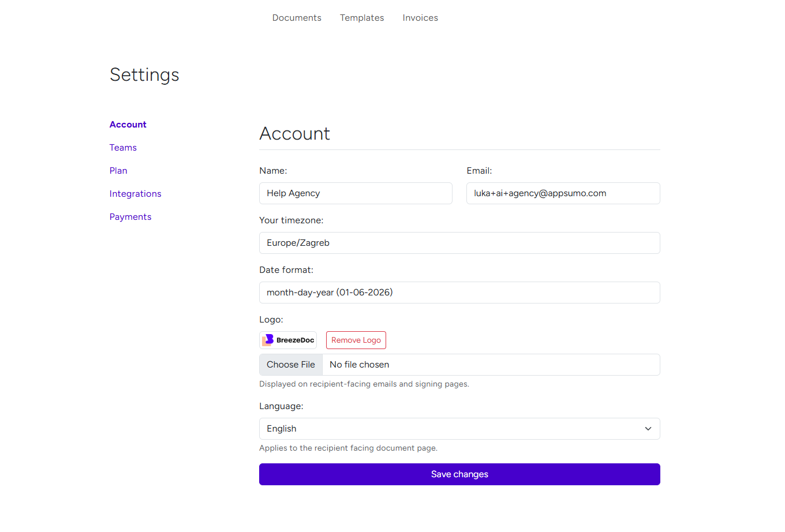Select the Email input field
The width and height of the screenshot is (785, 532).
pos(563,193)
